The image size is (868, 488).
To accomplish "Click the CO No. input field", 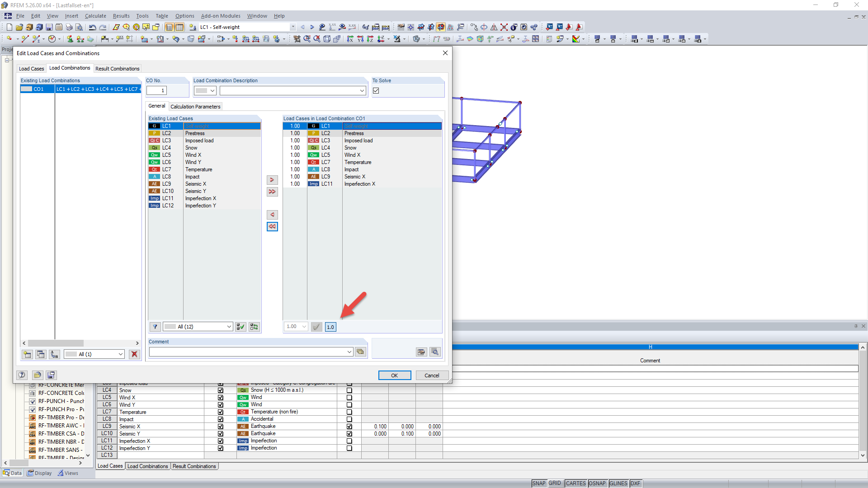I will [x=157, y=91].
